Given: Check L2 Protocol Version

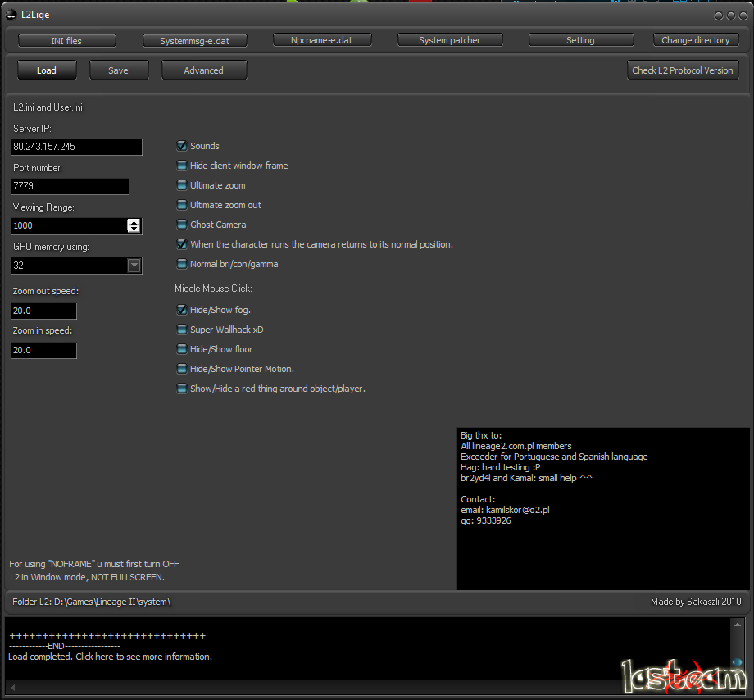Looking at the screenshot, I should (683, 70).
